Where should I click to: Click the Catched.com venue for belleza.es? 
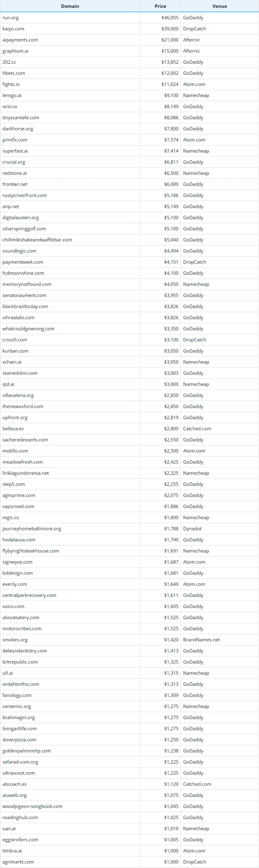197,429
